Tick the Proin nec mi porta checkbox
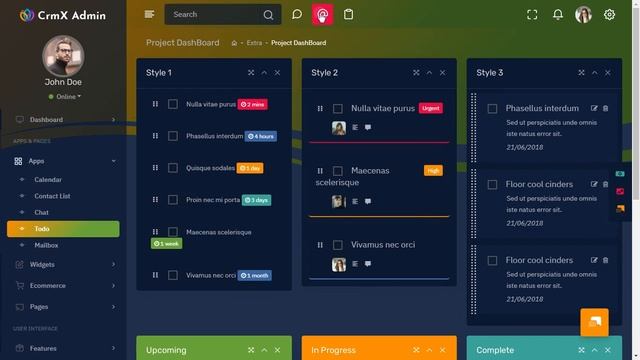 coord(173,200)
